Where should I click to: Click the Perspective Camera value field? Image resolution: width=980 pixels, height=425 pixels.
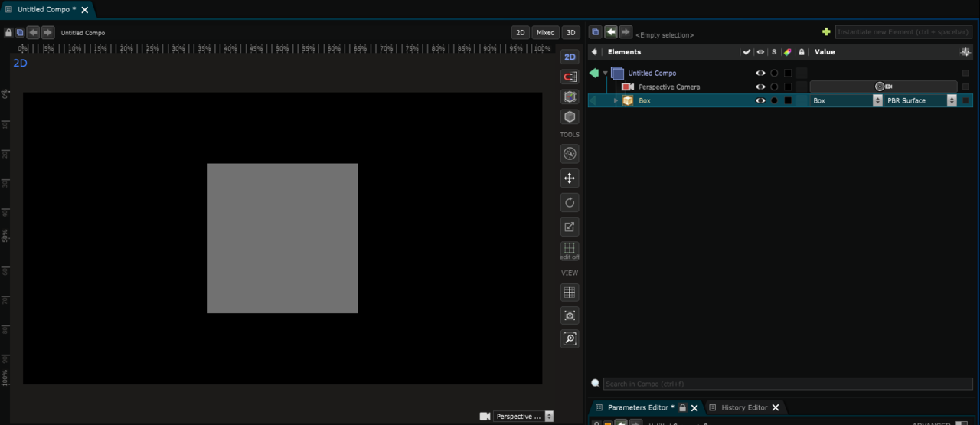(884, 87)
